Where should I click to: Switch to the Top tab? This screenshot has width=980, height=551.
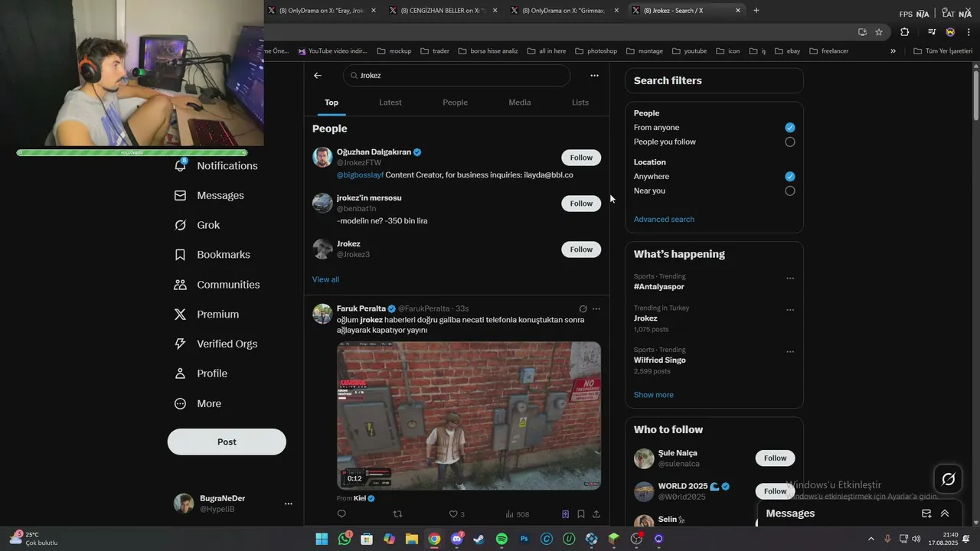(332, 103)
